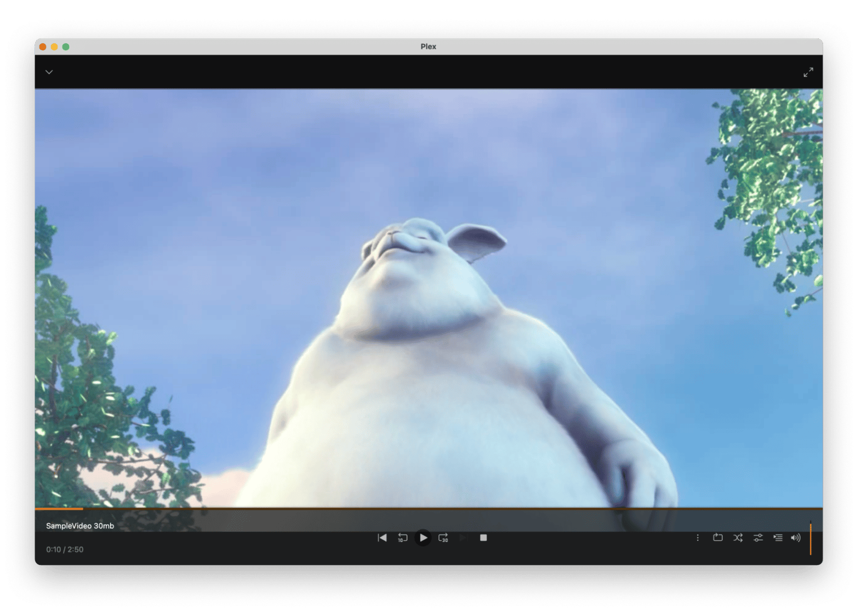
Task: Open the more options three-dot menu
Action: [697, 538]
